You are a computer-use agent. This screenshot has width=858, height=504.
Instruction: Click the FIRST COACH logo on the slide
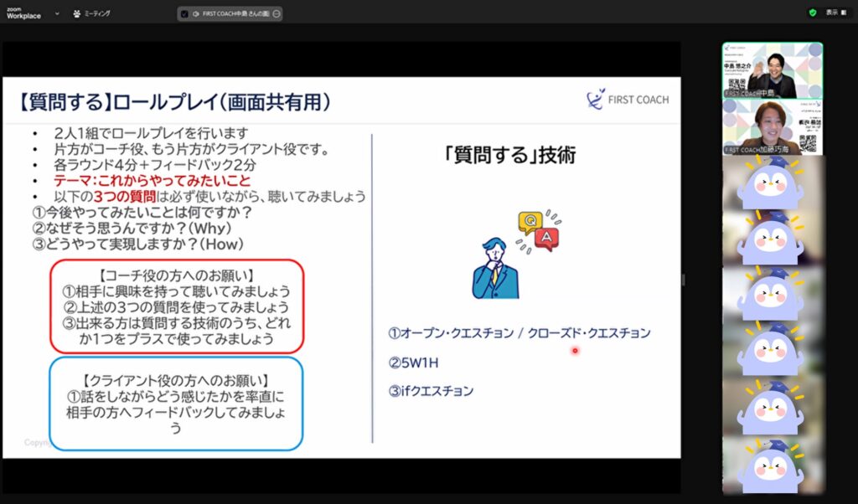click(628, 100)
